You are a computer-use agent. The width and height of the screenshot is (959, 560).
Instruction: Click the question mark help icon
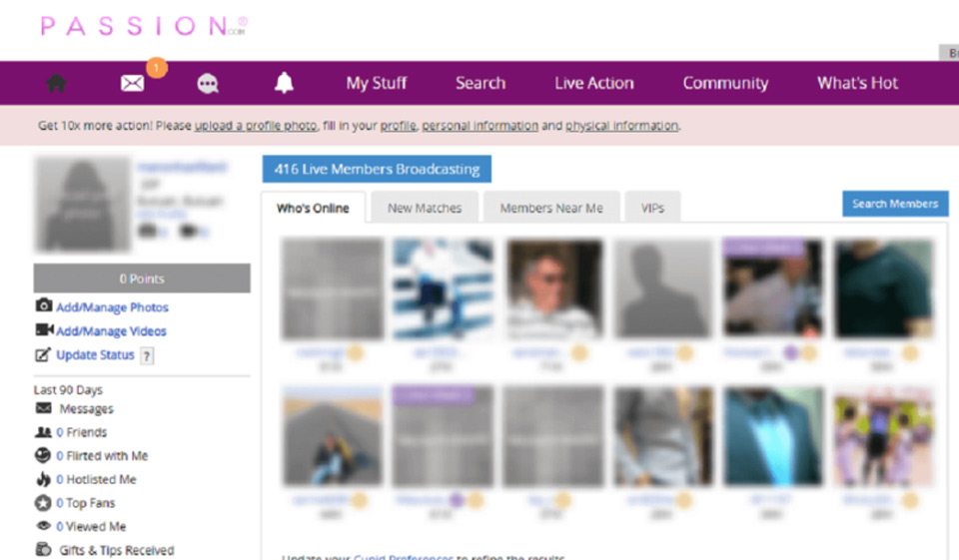[x=147, y=355]
